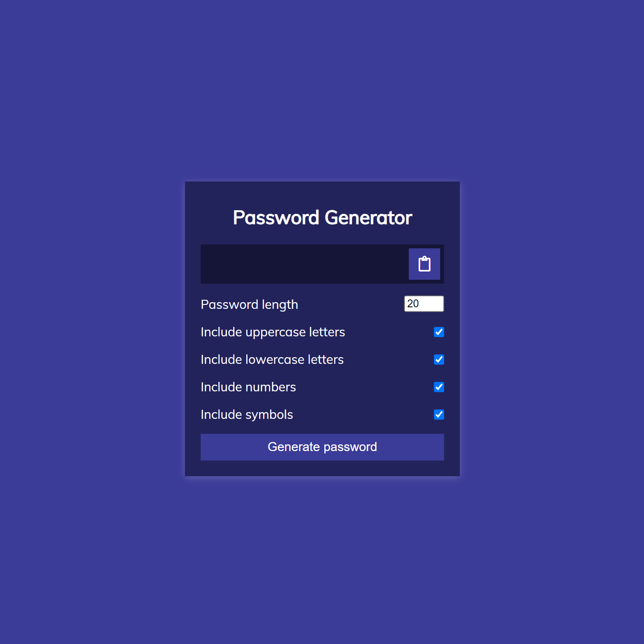Click the word Generator in the title
This screenshot has width=644, height=644.
tap(368, 218)
